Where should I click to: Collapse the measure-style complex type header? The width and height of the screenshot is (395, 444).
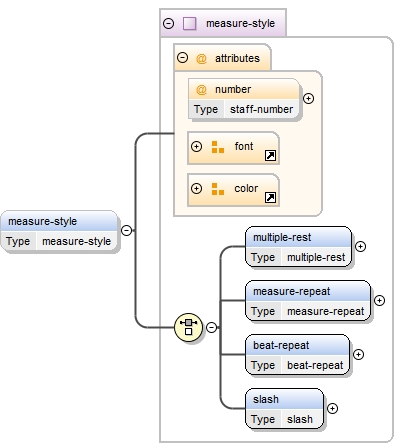pyautogui.click(x=169, y=24)
